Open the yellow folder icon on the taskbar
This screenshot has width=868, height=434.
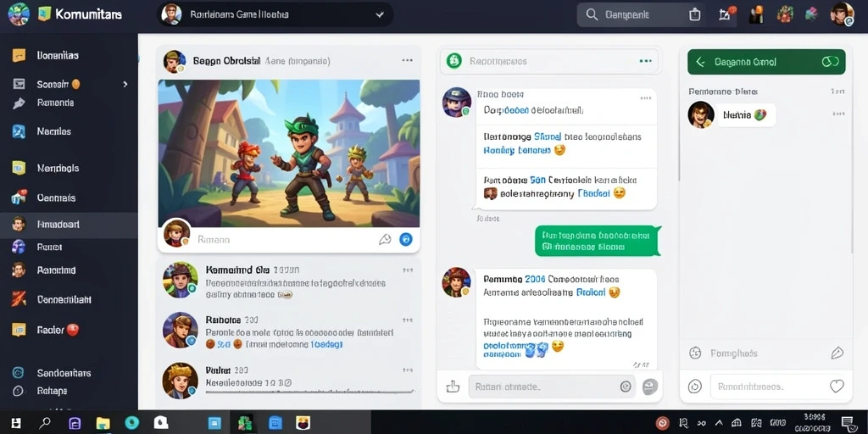103,424
